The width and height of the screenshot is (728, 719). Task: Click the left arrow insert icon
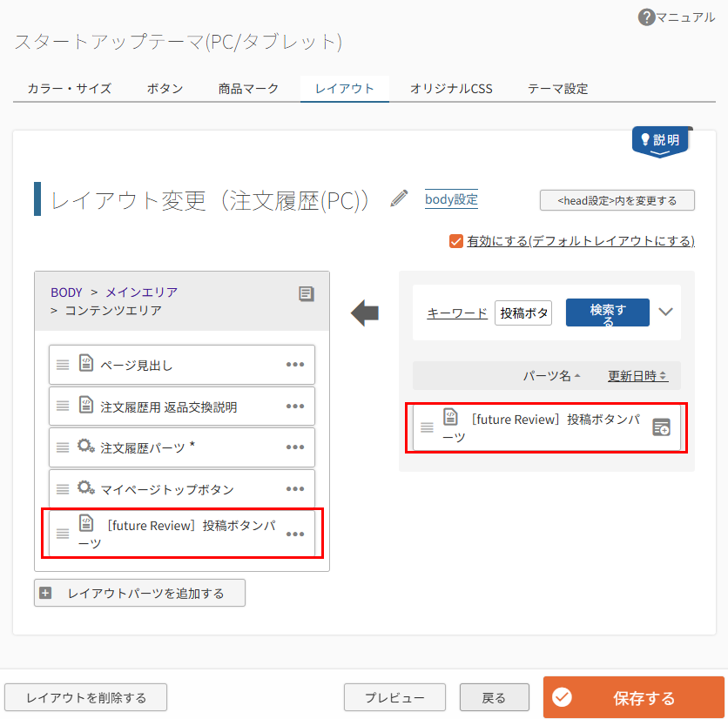tap(365, 312)
